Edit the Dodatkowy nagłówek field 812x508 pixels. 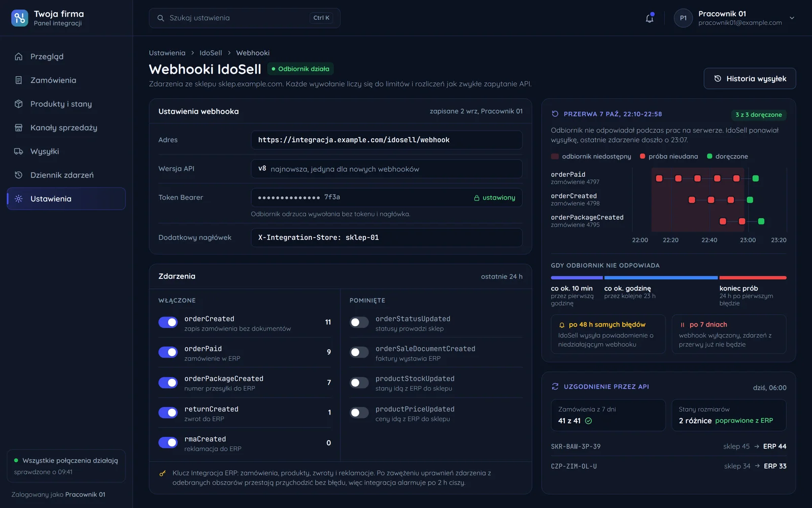click(387, 238)
